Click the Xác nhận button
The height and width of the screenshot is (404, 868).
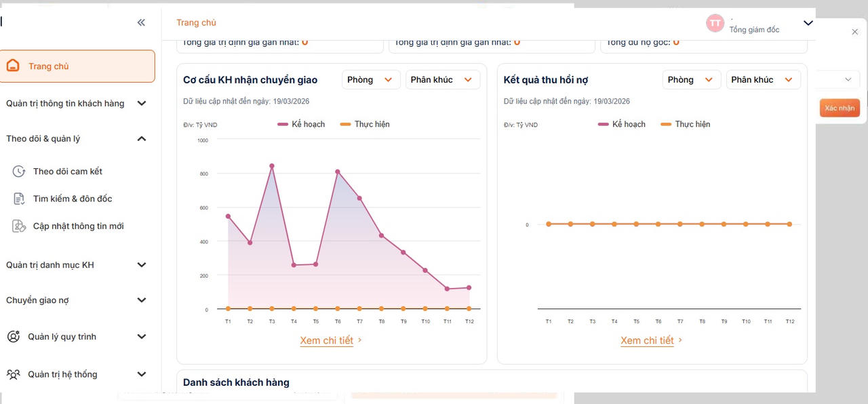(x=840, y=108)
